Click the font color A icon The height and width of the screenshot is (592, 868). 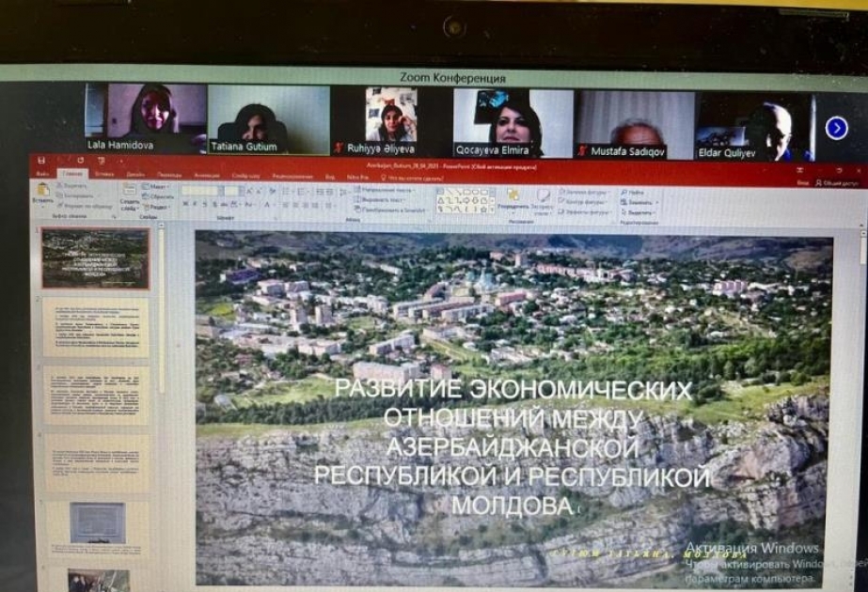pyautogui.click(x=269, y=205)
